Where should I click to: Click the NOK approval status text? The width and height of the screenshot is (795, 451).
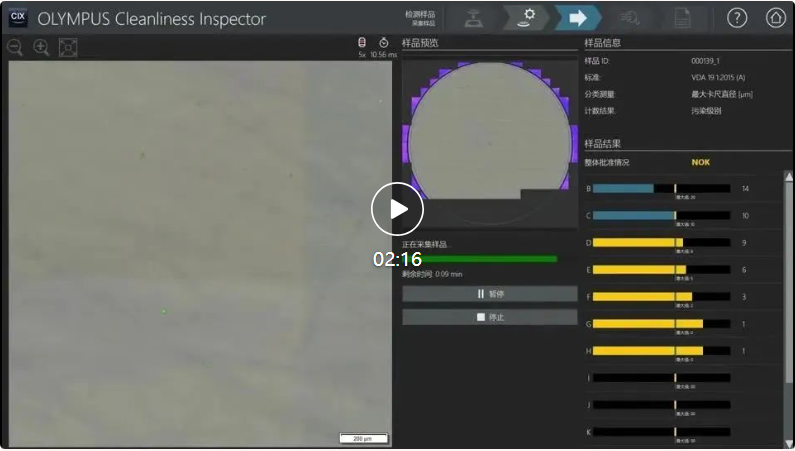point(700,162)
